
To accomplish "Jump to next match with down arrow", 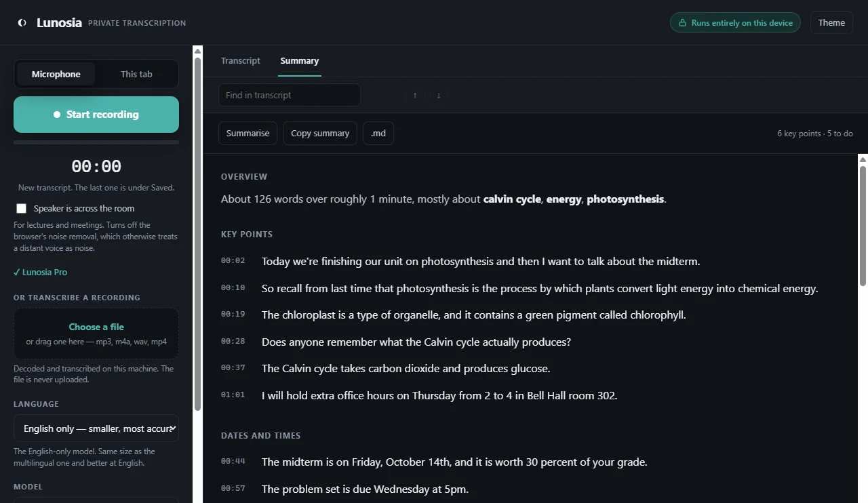I will tap(439, 95).
